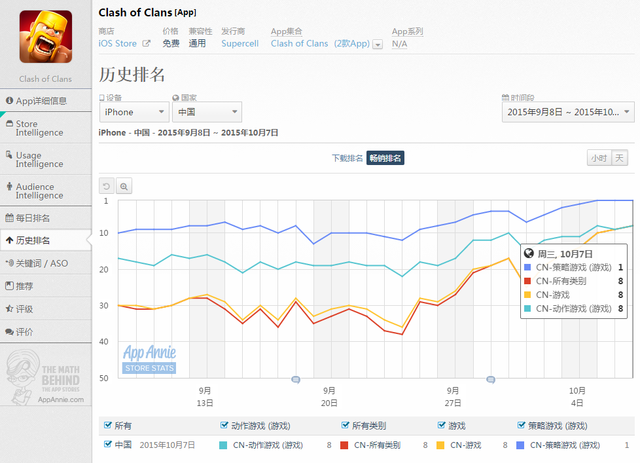640x463 pixels.
Task: Click the red CN-所有类别 legend swatch
Action: pyautogui.click(x=344, y=445)
